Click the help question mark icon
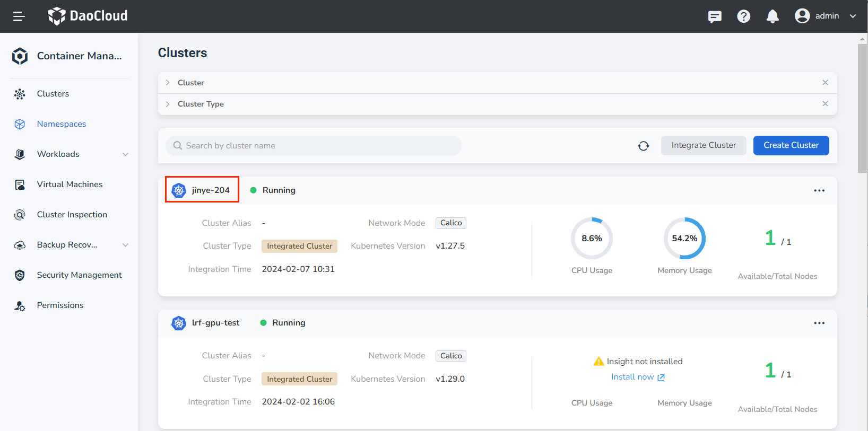This screenshot has width=868, height=431. pyautogui.click(x=743, y=16)
